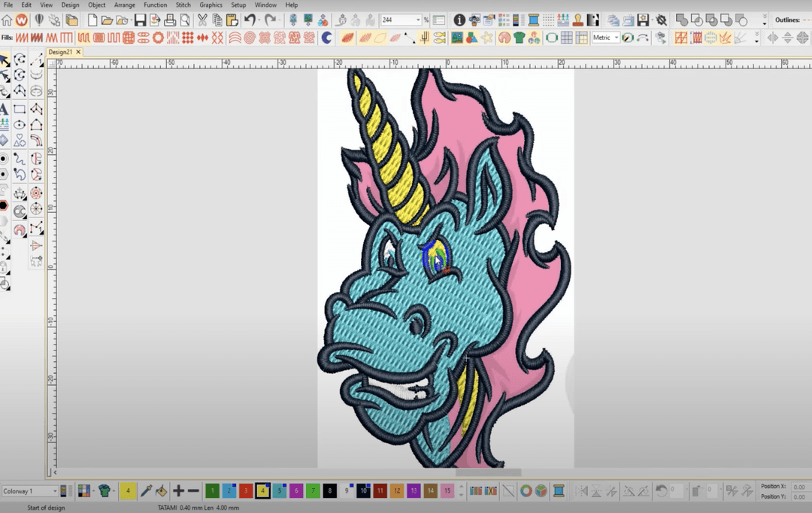Open design information via the black info icon

459,20
